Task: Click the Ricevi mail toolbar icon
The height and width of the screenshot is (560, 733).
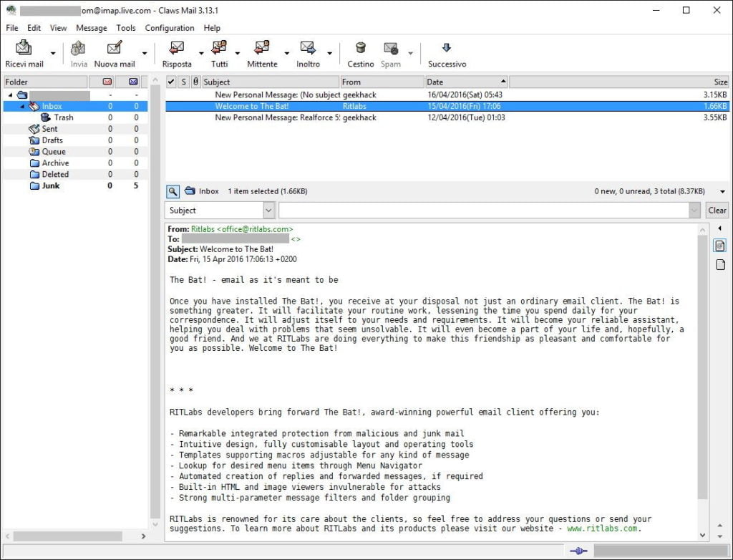Action: [x=24, y=49]
